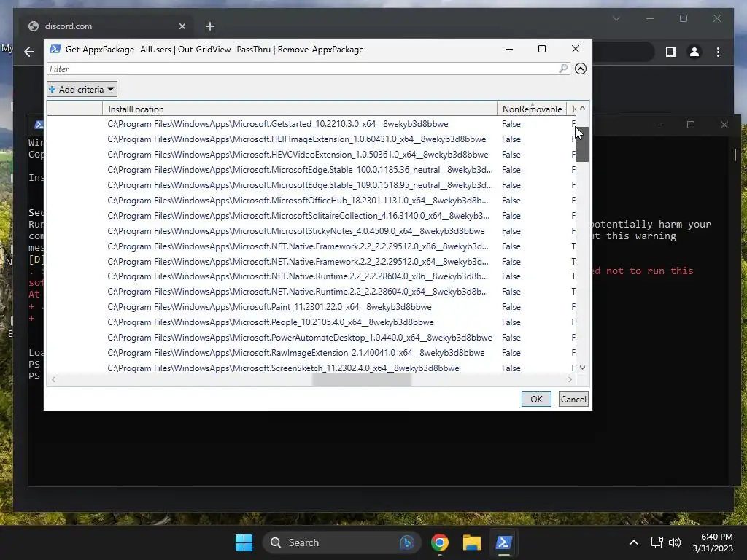Select the HEVCVideoExtension package row

point(311,155)
